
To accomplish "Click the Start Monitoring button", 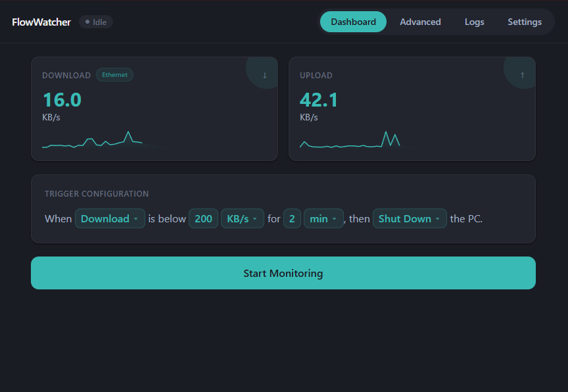I will (x=283, y=272).
